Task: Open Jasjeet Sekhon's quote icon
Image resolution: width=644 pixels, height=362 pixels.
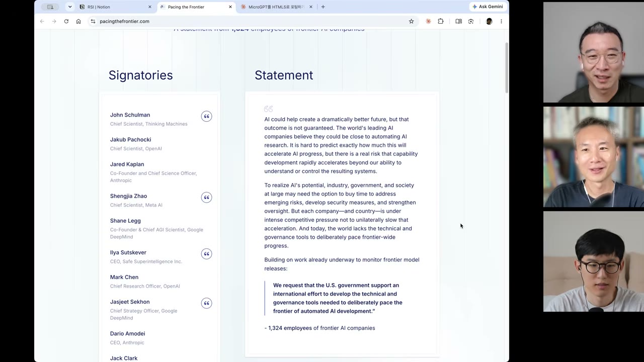Action: pos(206,303)
